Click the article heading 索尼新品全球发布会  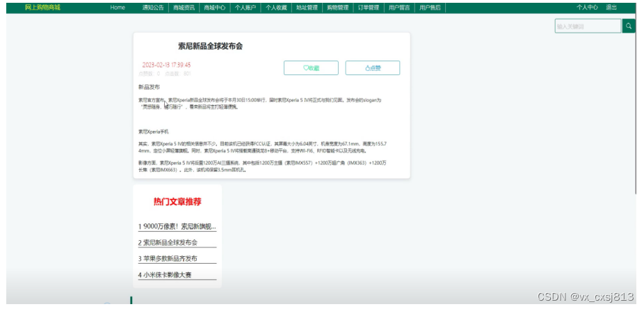pyautogui.click(x=210, y=46)
